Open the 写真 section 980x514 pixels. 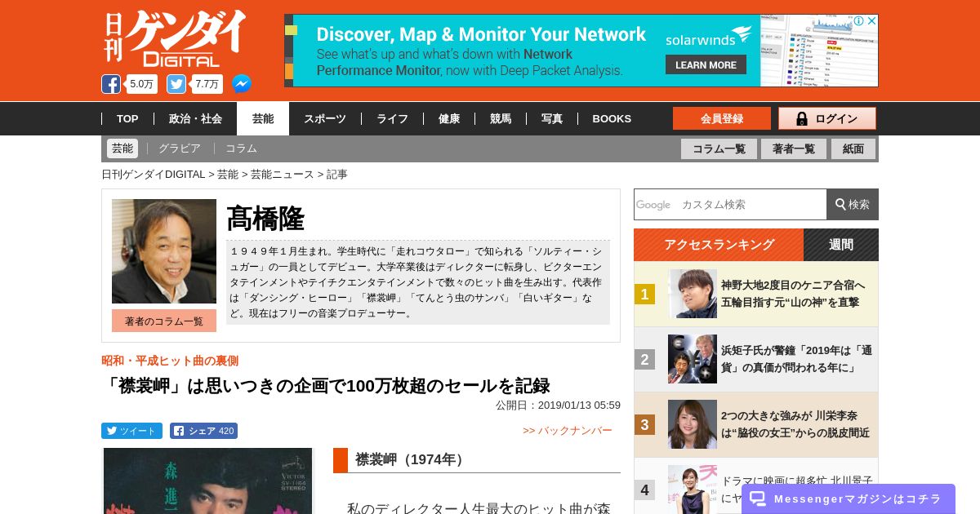(x=552, y=119)
